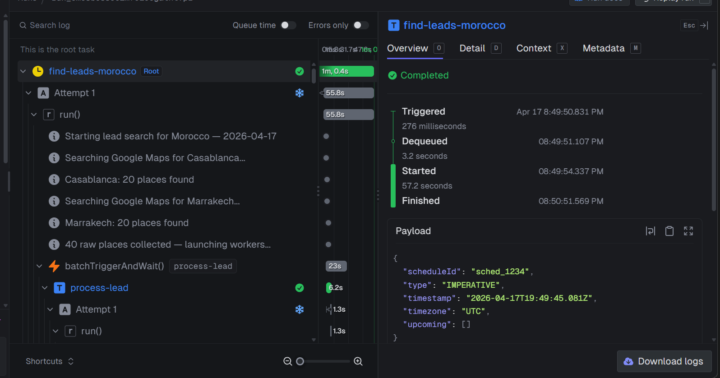Click the find-leads-morocco title in detail panel
Image resolution: width=720 pixels, height=378 pixels.
pos(454,25)
